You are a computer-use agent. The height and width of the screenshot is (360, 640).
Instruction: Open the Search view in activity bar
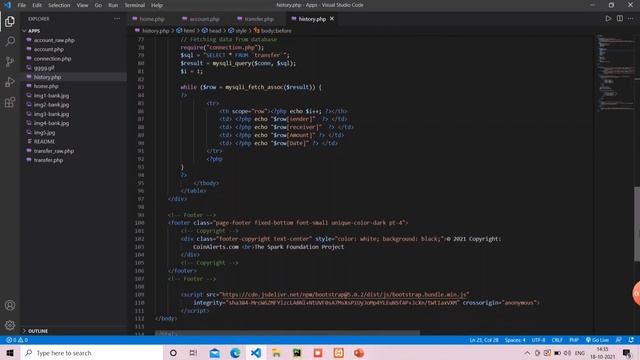click(10, 41)
